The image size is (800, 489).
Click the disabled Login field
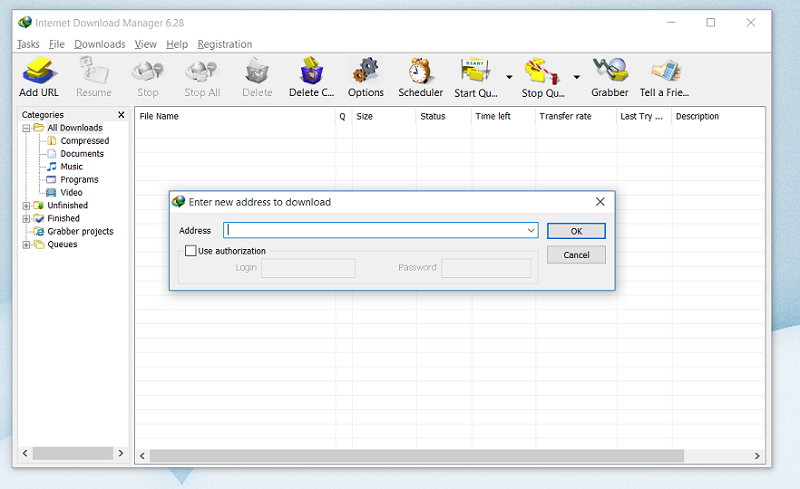pyautogui.click(x=308, y=268)
